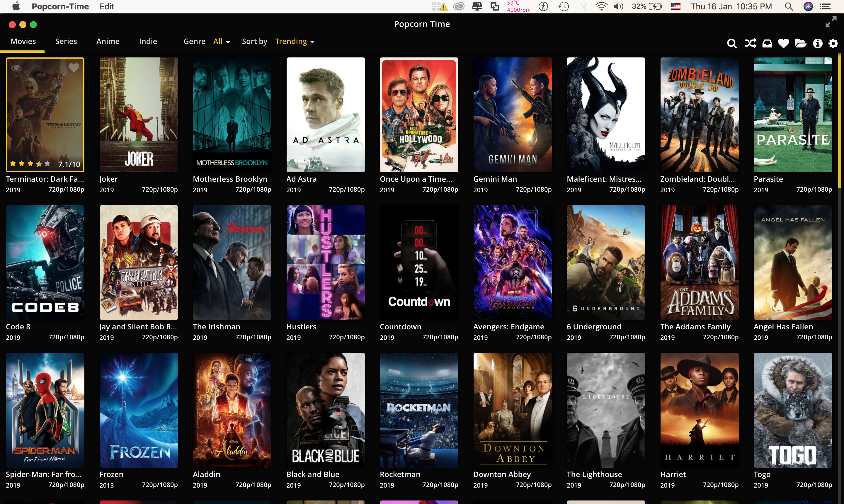This screenshot has height=504, width=844.
Task: Open the Angel Has Fallen poster
Action: [793, 263]
